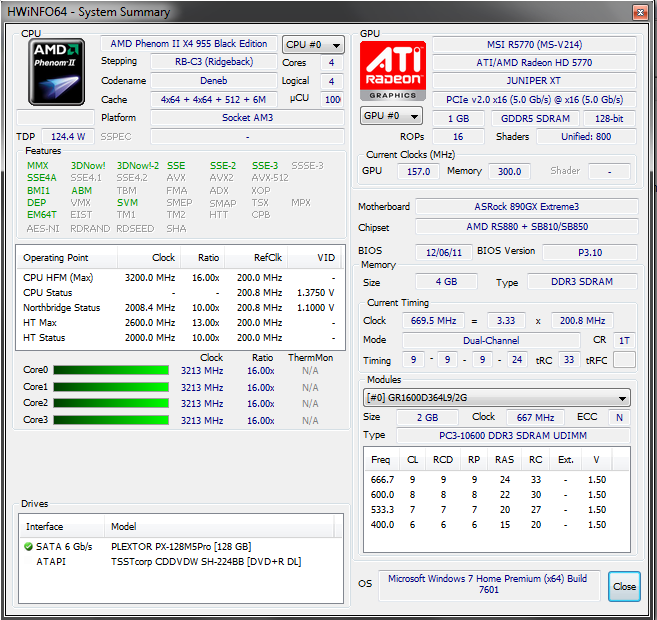Open the GPU #0 selector dropdown

391,116
